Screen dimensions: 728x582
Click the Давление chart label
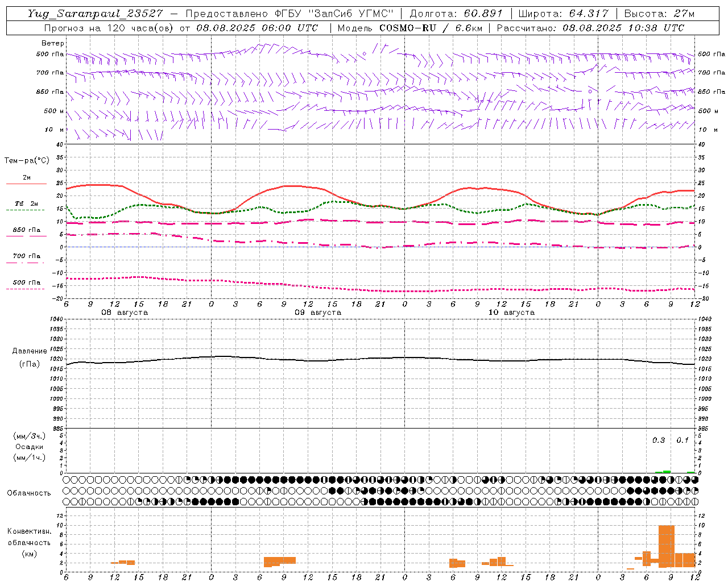coord(30,351)
